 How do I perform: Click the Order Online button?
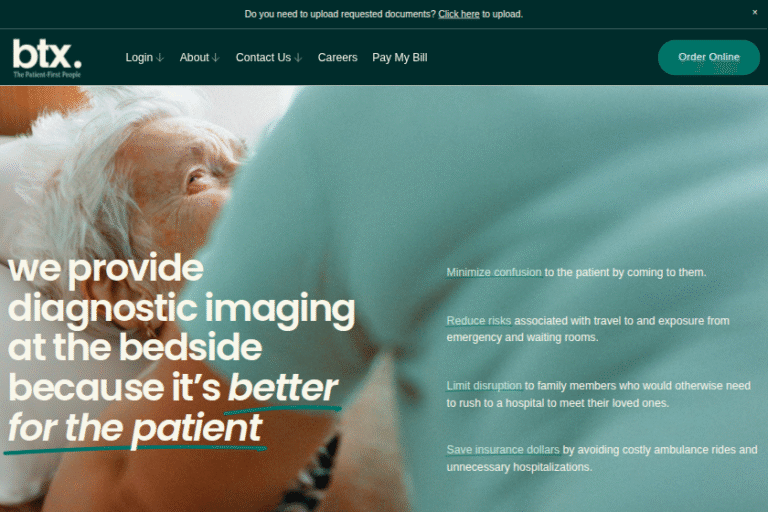pos(709,57)
